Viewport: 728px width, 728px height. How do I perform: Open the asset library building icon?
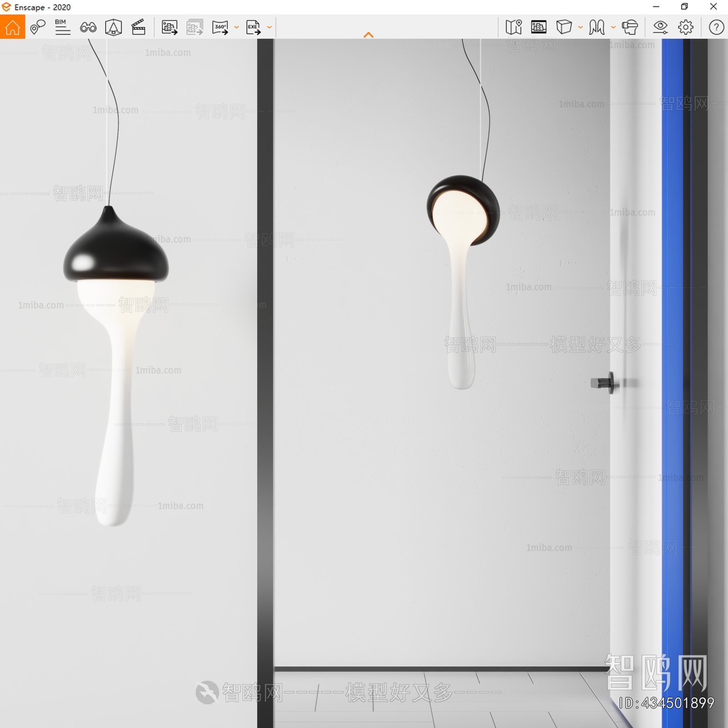coord(539,27)
